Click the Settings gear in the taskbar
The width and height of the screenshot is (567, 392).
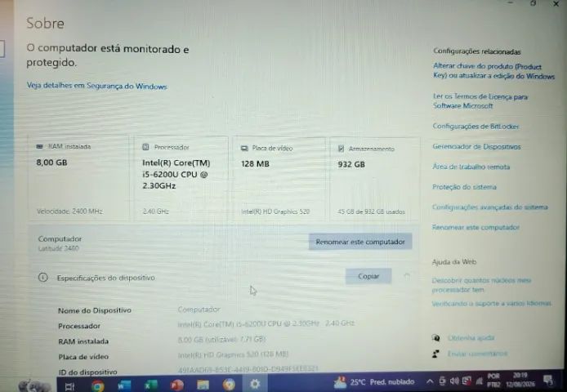pyautogui.click(x=255, y=384)
